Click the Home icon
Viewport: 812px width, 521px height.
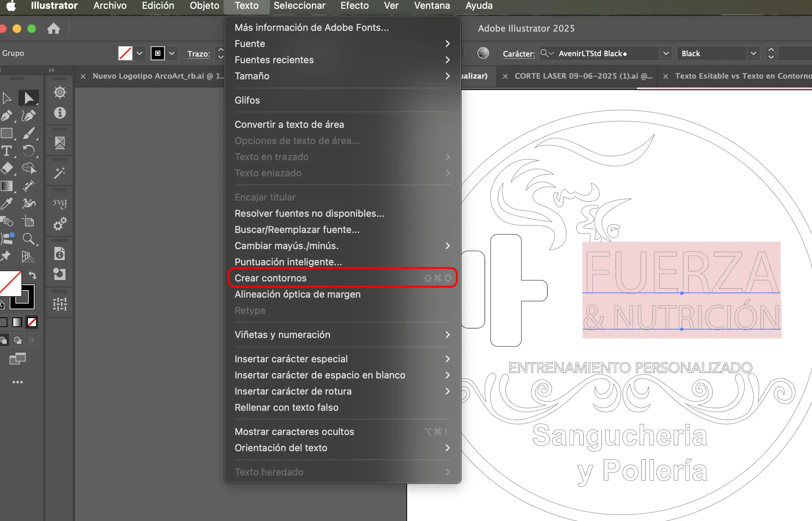pyautogui.click(x=54, y=28)
